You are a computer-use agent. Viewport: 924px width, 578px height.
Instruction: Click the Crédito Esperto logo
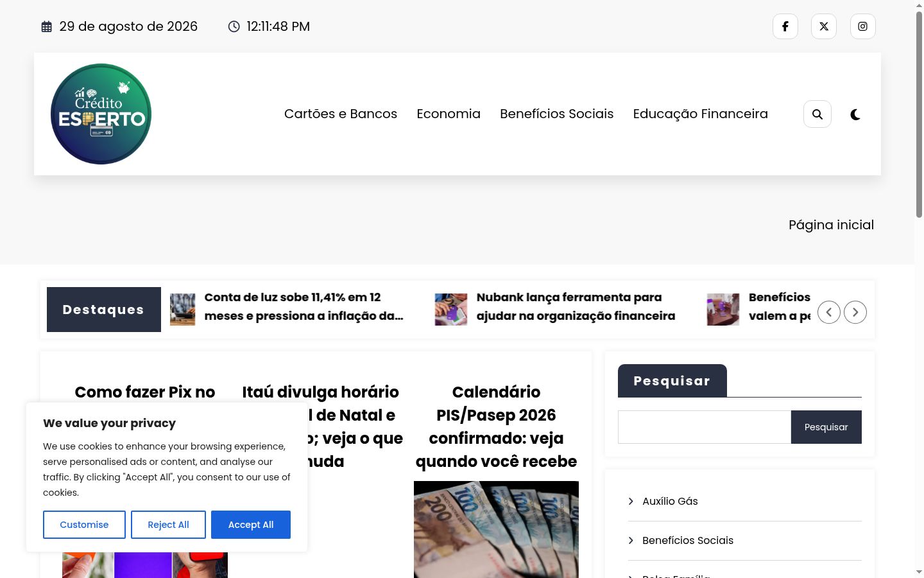click(x=101, y=114)
